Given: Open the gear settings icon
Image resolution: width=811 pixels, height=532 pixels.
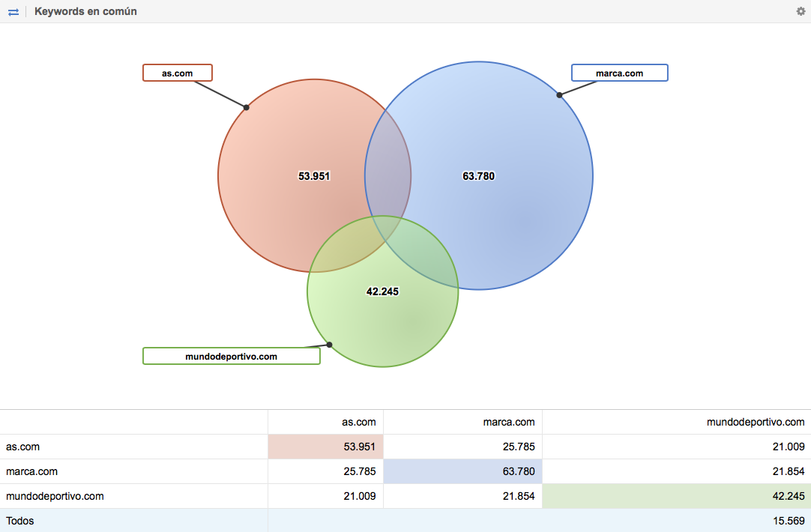Looking at the screenshot, I should click(x=801, y=11).
